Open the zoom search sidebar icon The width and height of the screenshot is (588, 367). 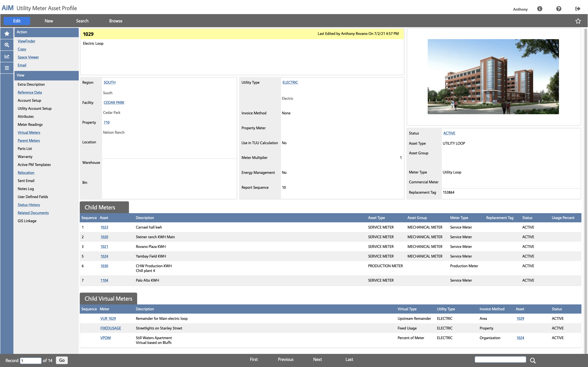(7, 45)
